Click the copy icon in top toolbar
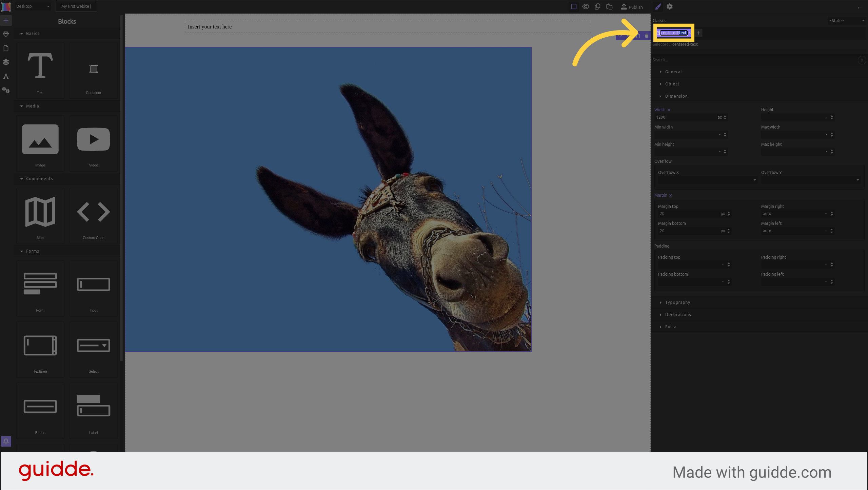Screen dimensions: 868x490 597,6
